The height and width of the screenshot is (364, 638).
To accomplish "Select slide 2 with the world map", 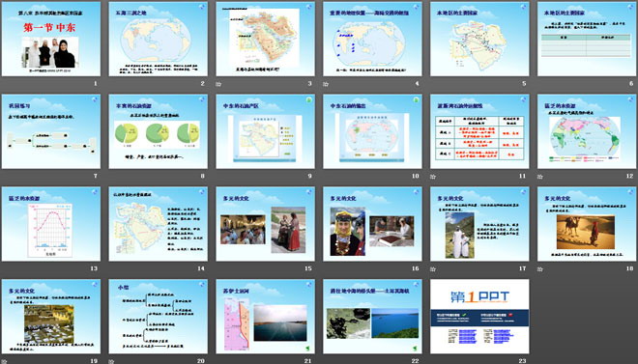I will 158,39.
